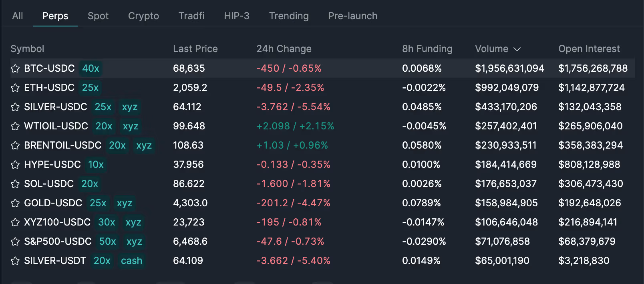Click the star icon beside ETH-USDC
644x284 pixels.
click(15, 87)
